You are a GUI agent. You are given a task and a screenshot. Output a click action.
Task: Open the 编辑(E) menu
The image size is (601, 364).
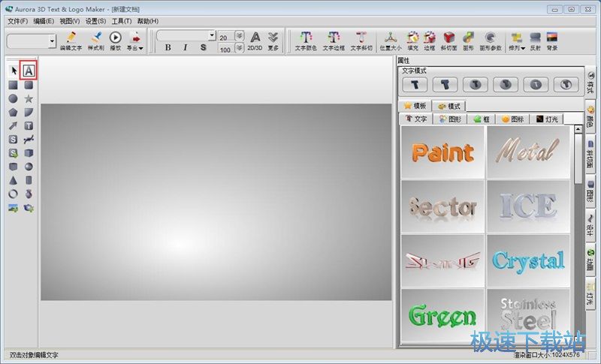click(44, 21)
